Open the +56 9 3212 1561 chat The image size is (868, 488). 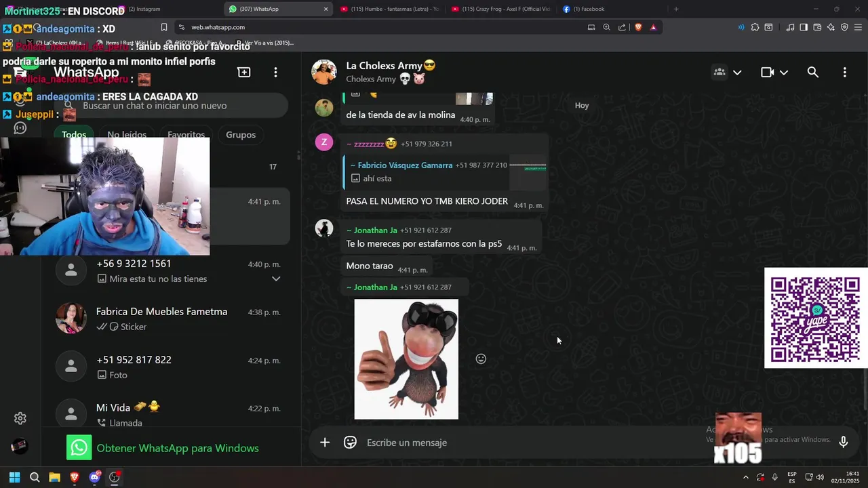click(171, 271)
